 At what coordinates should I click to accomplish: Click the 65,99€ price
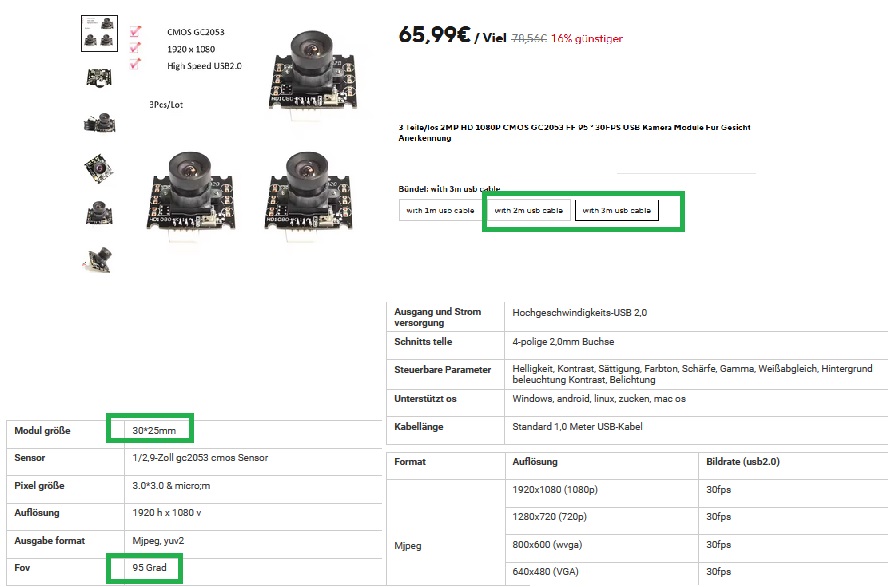click(434, 35)
